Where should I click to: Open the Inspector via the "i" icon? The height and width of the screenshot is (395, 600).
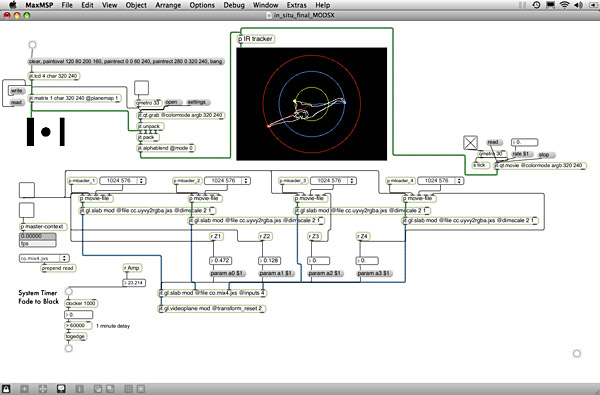pyautogui.click(x=80, y=389)
